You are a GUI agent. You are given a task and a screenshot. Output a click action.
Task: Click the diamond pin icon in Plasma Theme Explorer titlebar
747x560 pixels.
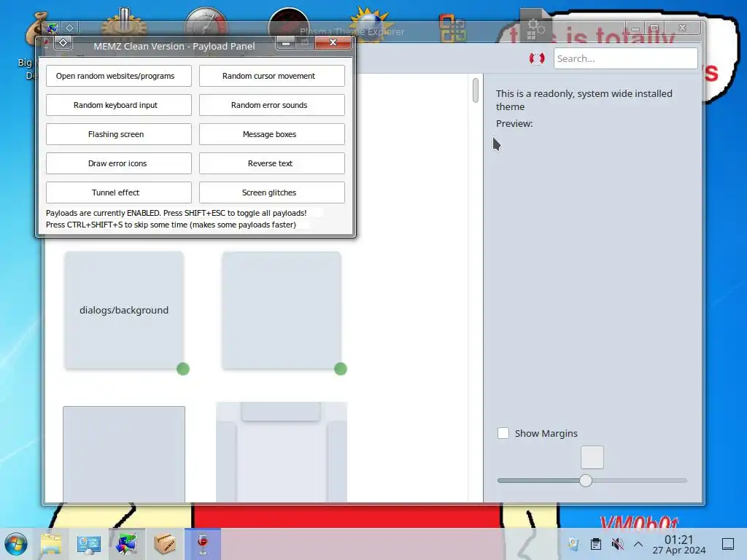(69, 28)
